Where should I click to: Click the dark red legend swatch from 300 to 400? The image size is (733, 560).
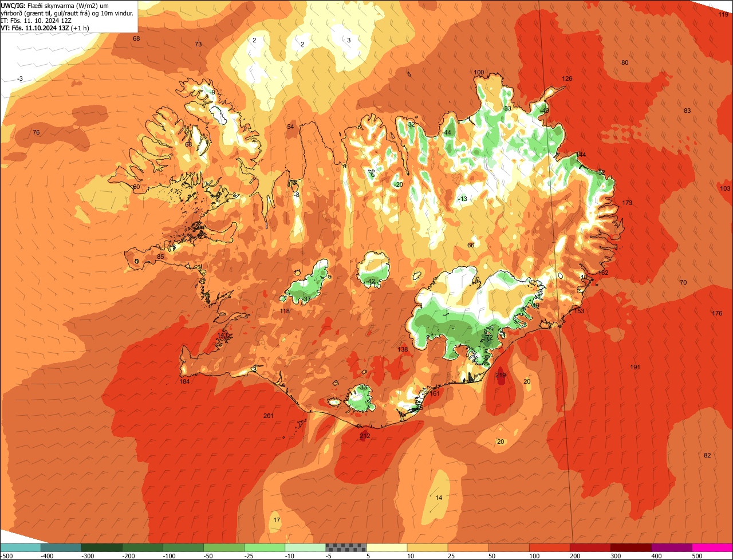click(x=631, y=547)
